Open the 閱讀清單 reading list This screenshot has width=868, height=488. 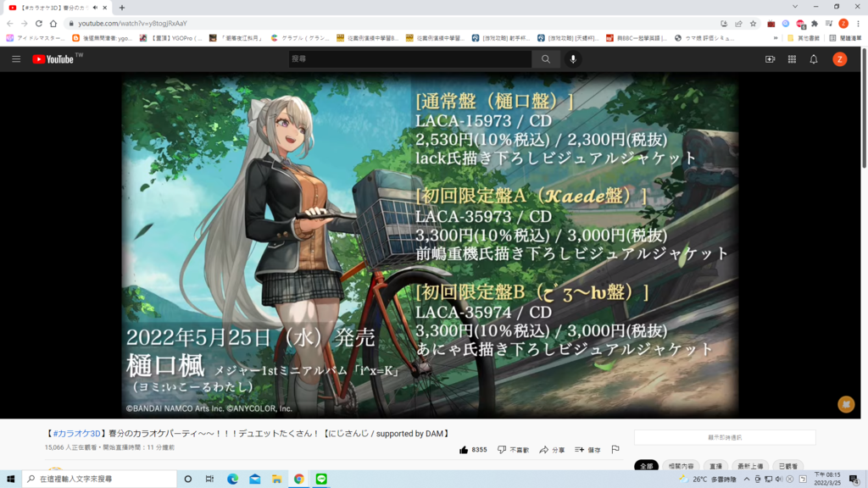845,38
